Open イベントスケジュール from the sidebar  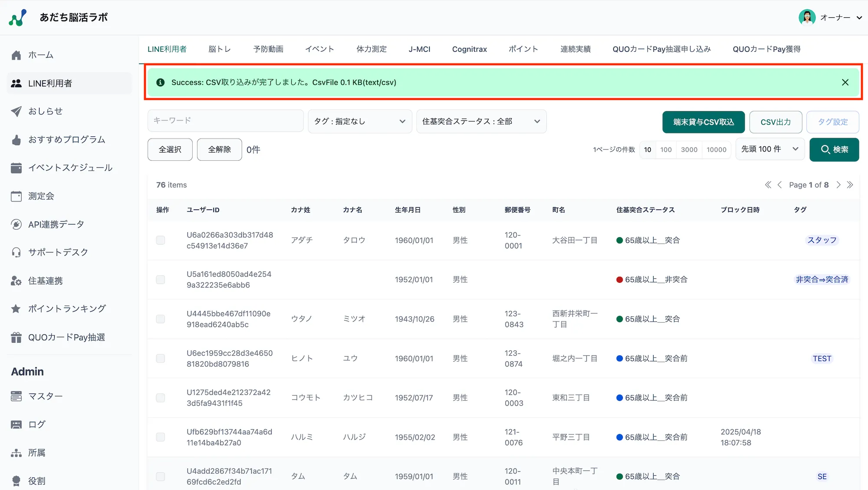(69, 168)
